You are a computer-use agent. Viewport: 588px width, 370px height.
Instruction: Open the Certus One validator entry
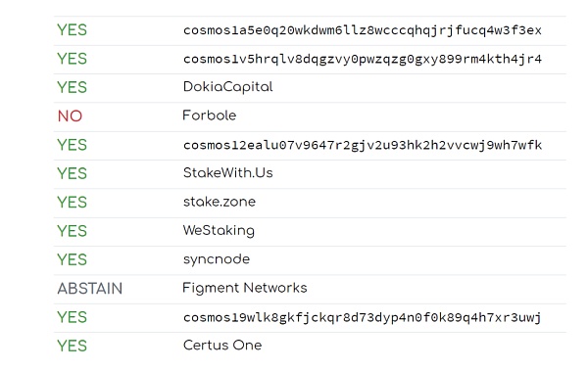coord(222,345)
